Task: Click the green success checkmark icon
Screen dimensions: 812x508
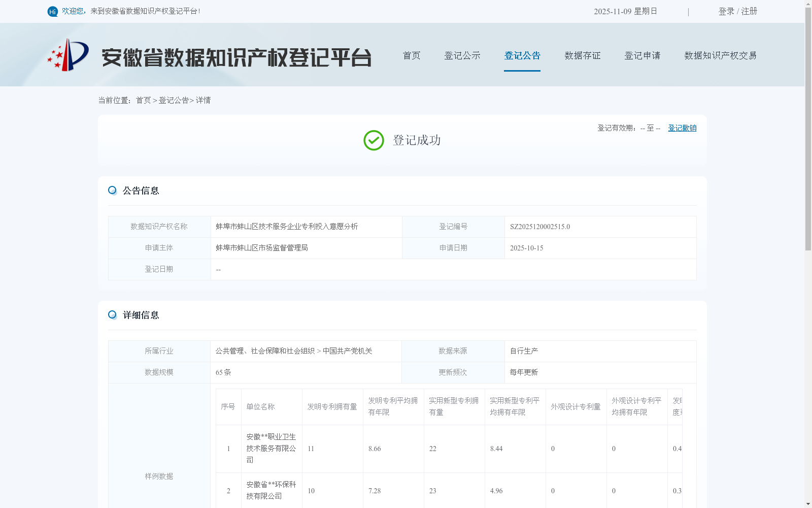Action: 374,140
